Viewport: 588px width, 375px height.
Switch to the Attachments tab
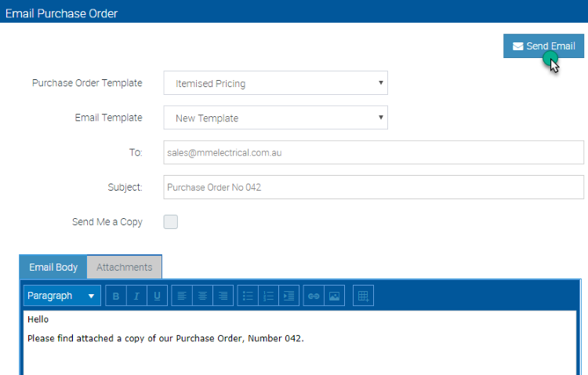[x=125, y=267]
